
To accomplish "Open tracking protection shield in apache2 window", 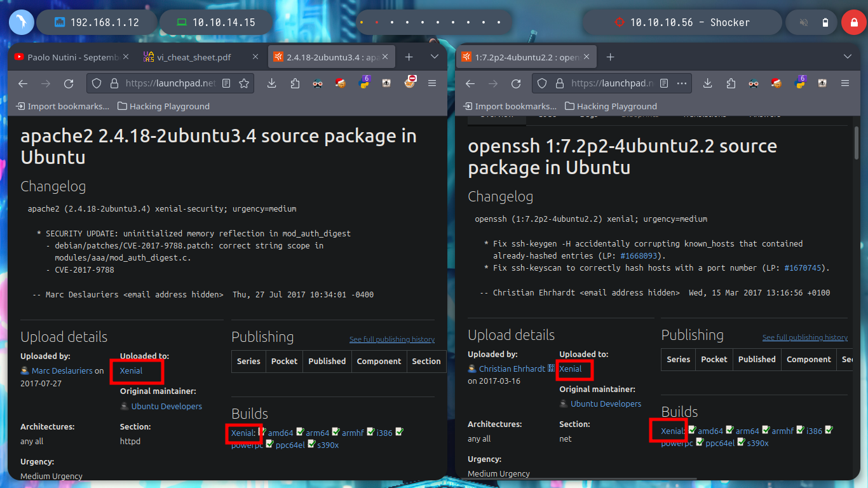I will click(97, 83).
